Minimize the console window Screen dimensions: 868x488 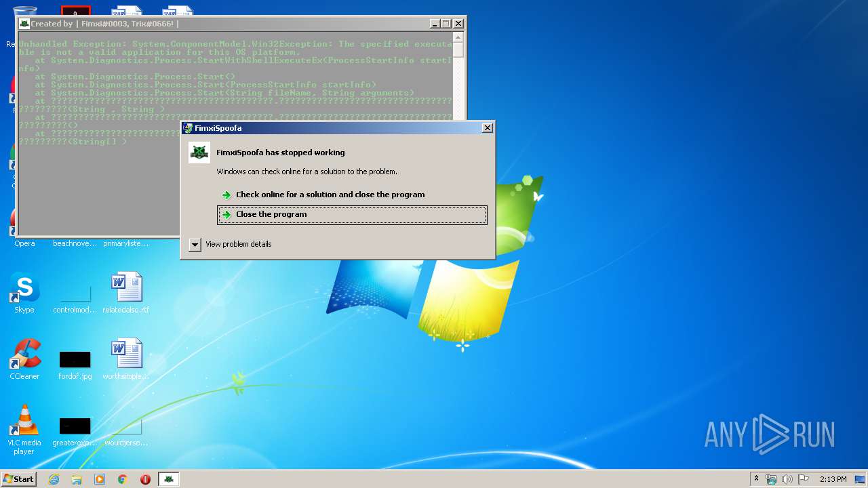tap(435, 24)
